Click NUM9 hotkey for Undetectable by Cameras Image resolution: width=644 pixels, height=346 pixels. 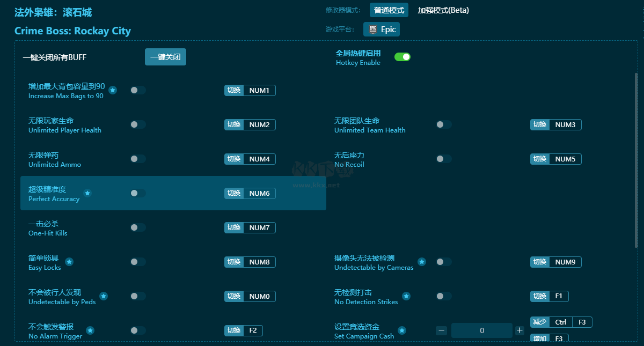[x=556, y=262]
